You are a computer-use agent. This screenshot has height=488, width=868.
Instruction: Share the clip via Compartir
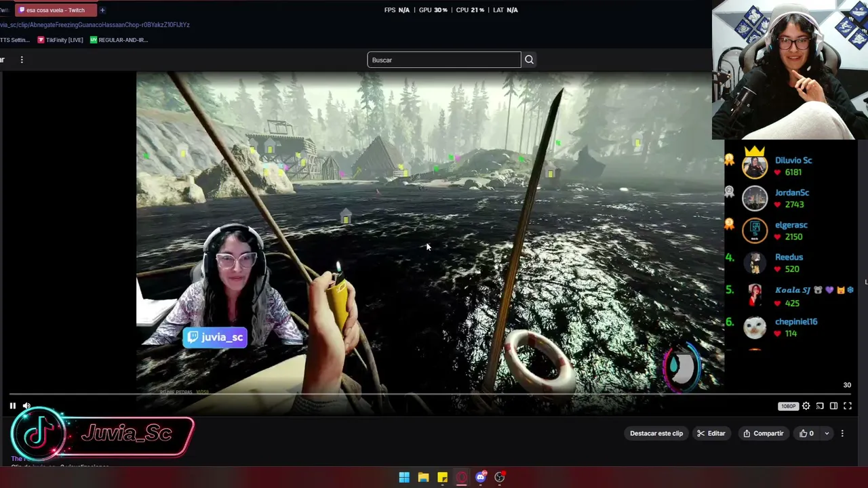click(x=763, y=434)
